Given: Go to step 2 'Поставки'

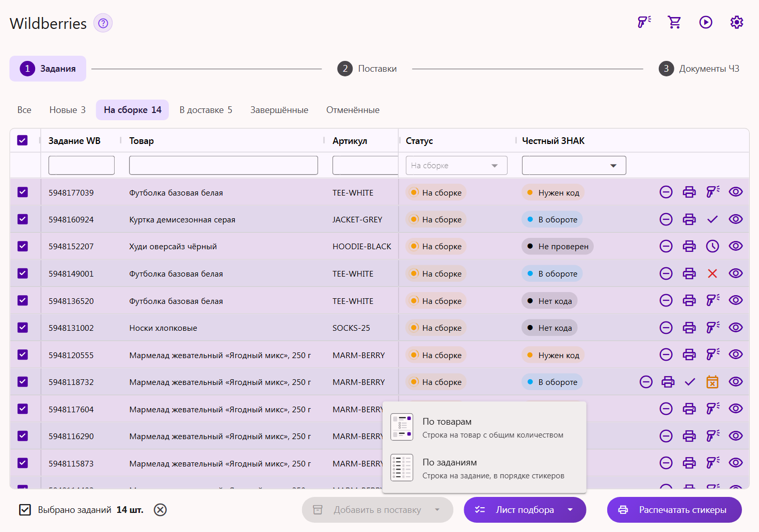Looking at the screenshot, I should 367,69.
